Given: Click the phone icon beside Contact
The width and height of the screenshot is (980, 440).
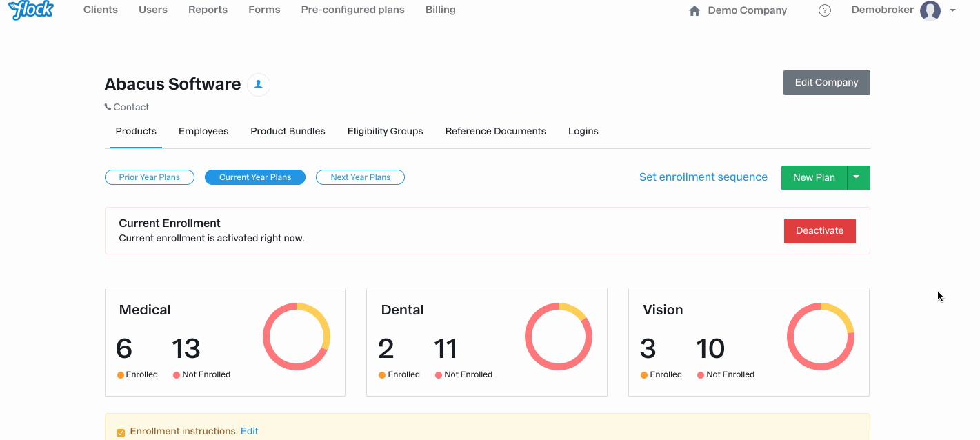Looking at the screenshot, I should [108, 107].
